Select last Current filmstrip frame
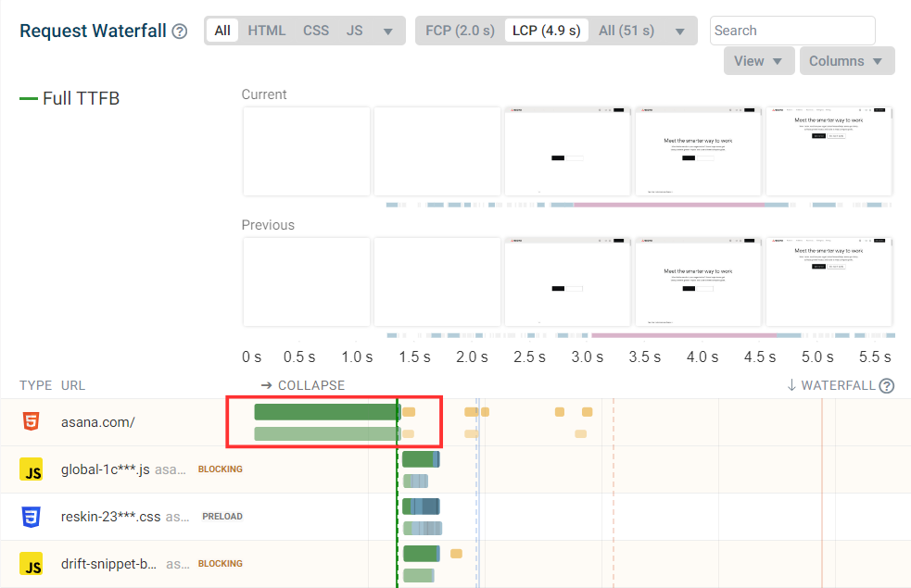This screenshot has width=911, height=588. [829, 151]
